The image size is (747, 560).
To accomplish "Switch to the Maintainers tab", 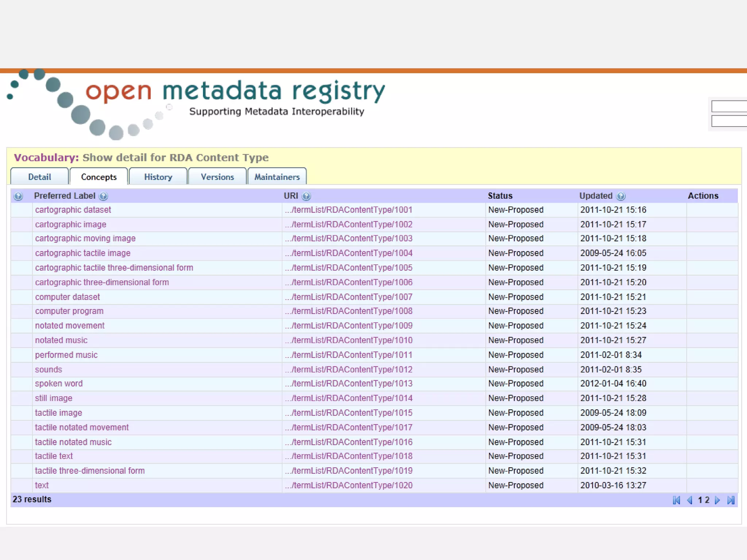I will click(x=277, y=177).
